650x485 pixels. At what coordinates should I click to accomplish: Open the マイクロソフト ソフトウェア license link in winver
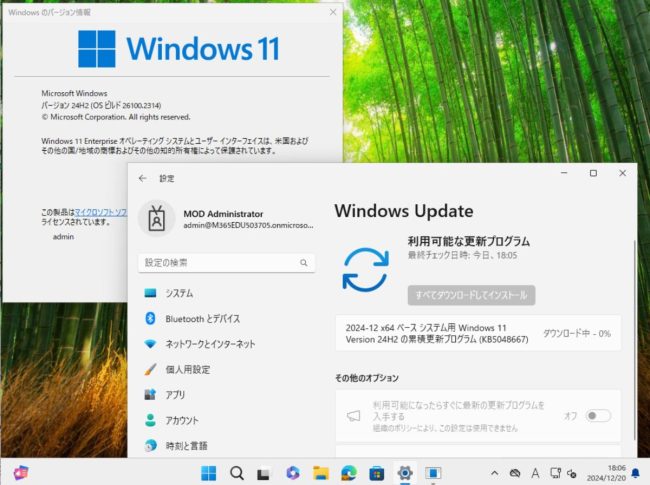pos(100,212)
